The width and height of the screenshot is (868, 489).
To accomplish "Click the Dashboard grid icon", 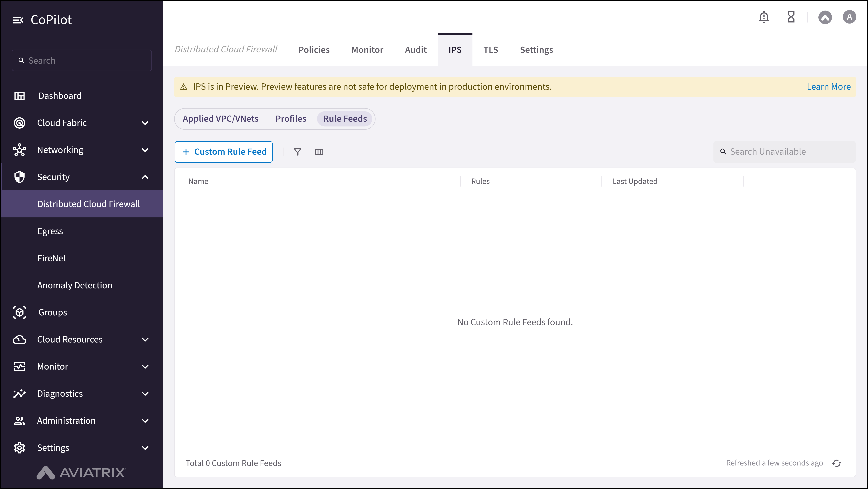I will (20, 96).
